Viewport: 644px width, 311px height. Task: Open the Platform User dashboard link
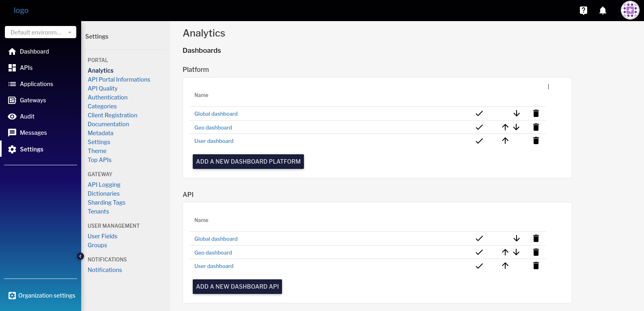point(214,141)
